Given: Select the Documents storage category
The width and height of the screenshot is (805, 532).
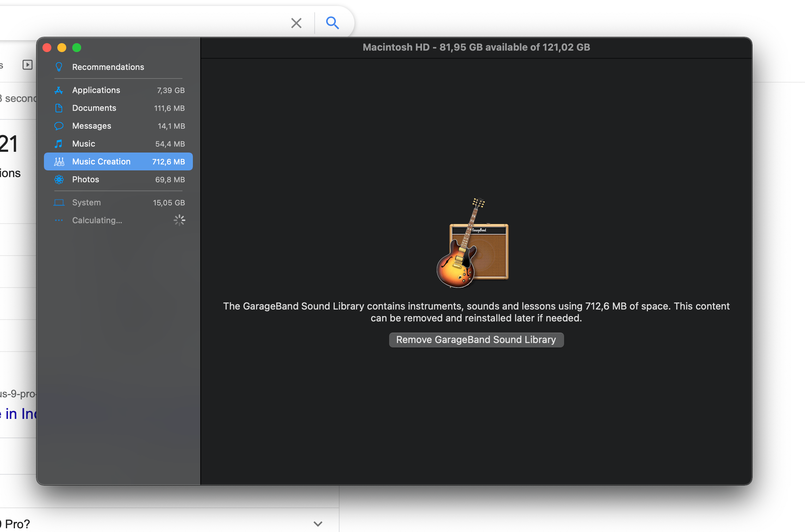Looking at the screenshot, I should click(x=94, y=108).
